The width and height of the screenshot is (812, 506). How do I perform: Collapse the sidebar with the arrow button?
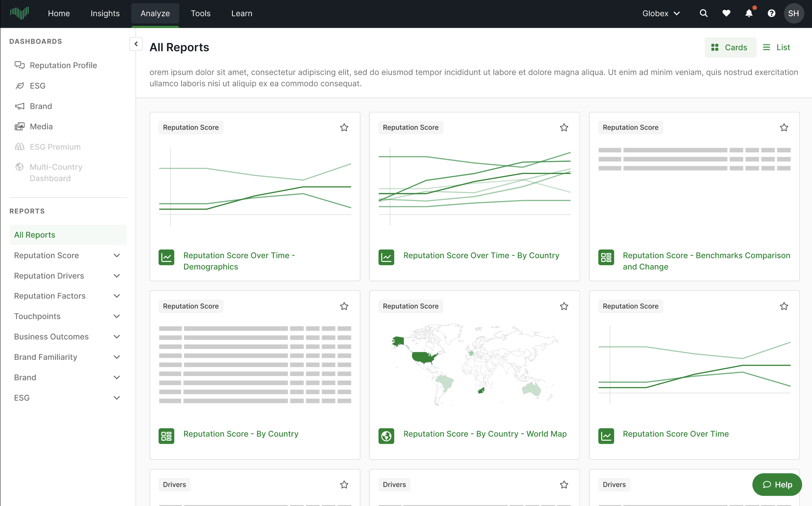point(136,44)
